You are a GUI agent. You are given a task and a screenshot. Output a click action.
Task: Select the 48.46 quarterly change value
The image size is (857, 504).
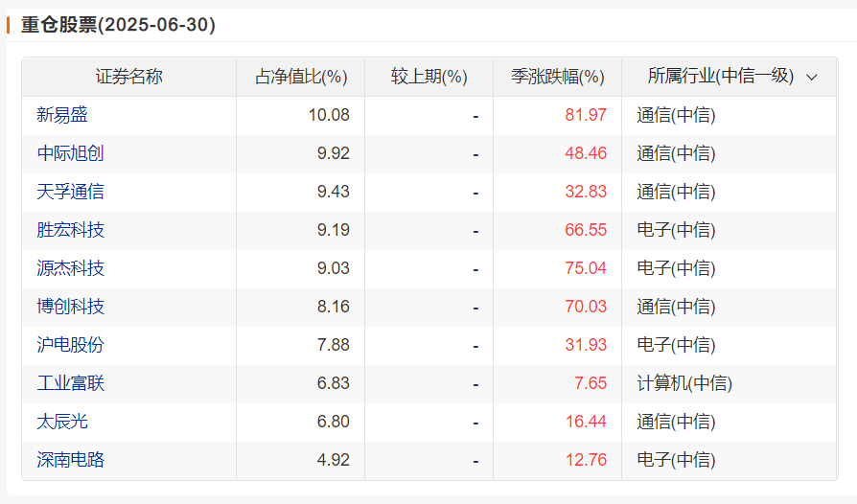(586, 153)
